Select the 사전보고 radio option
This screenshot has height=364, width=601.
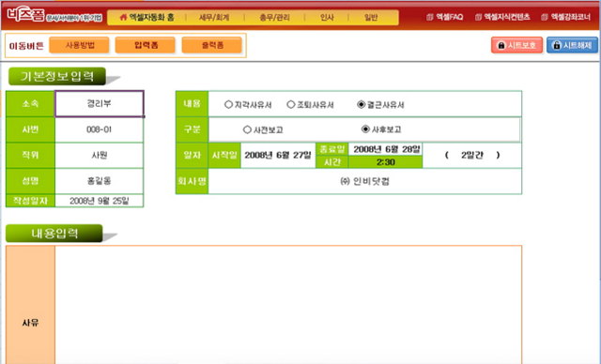[x=247, y=129]
